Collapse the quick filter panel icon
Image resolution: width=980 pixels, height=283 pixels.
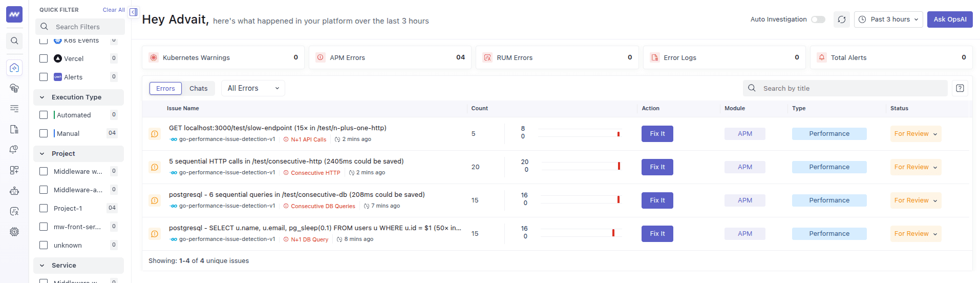(x=133, y=12)
